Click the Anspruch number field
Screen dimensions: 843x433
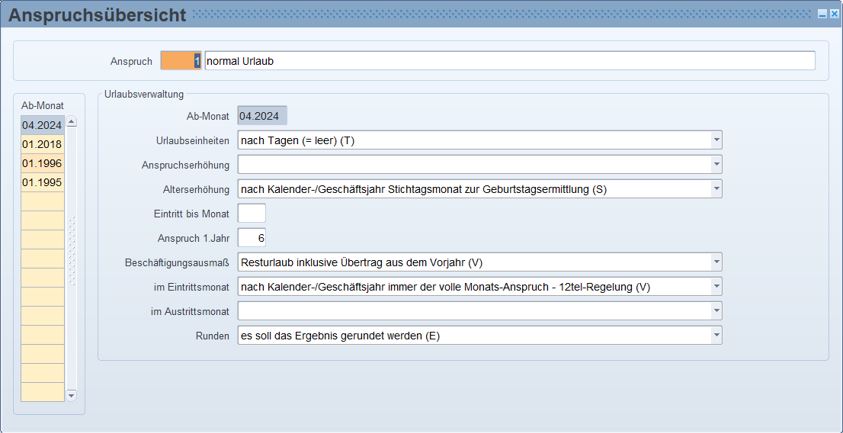pyautogui.click(x=181, y=61)
